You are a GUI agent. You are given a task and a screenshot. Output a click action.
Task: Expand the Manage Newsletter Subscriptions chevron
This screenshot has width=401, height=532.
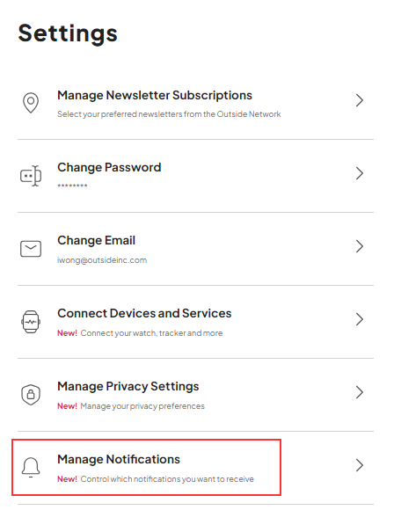pyautogui.click(x=360, y=100)
